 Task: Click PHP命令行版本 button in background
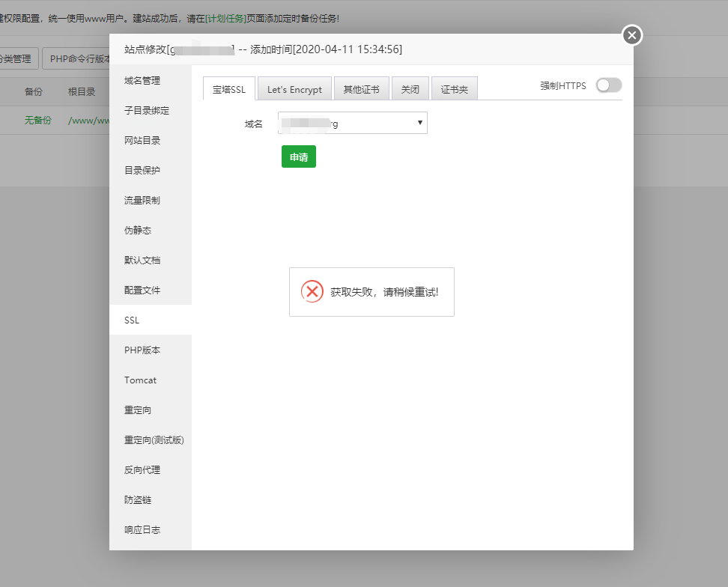click(76, 58)
